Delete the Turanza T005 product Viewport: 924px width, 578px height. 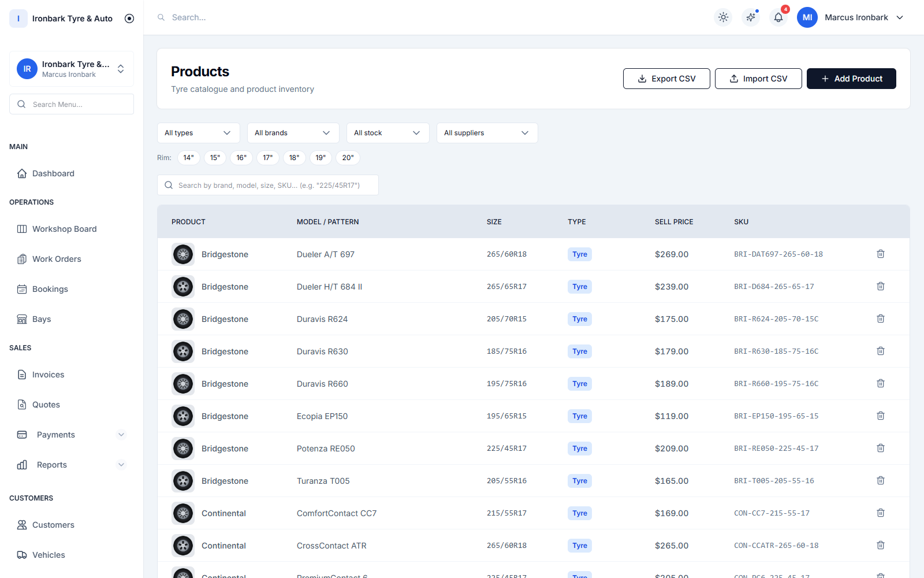point(881,480)
